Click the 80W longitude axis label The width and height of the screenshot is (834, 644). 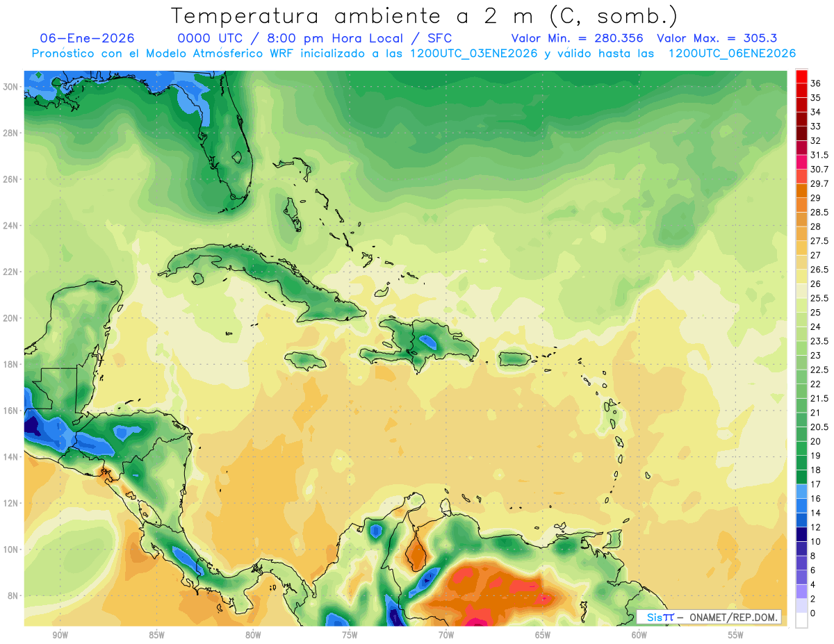253,635
